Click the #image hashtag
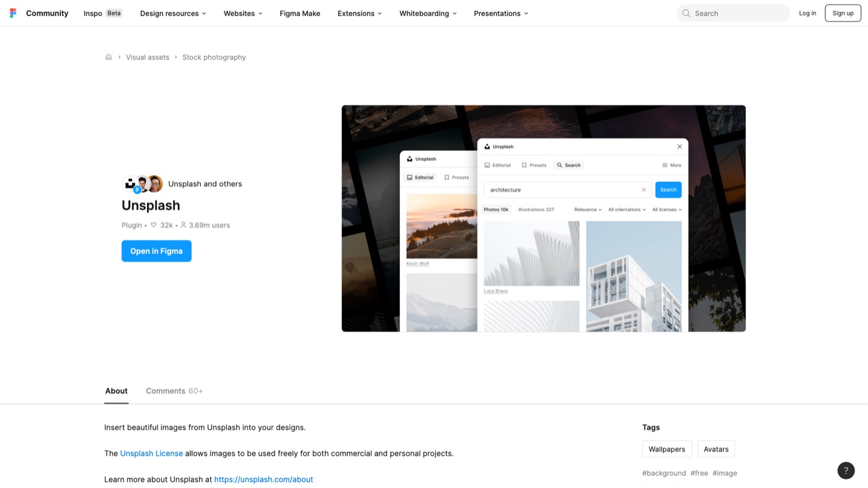This screenshot has width=868, height=488. pyautogui.click(x=725, y=473)
